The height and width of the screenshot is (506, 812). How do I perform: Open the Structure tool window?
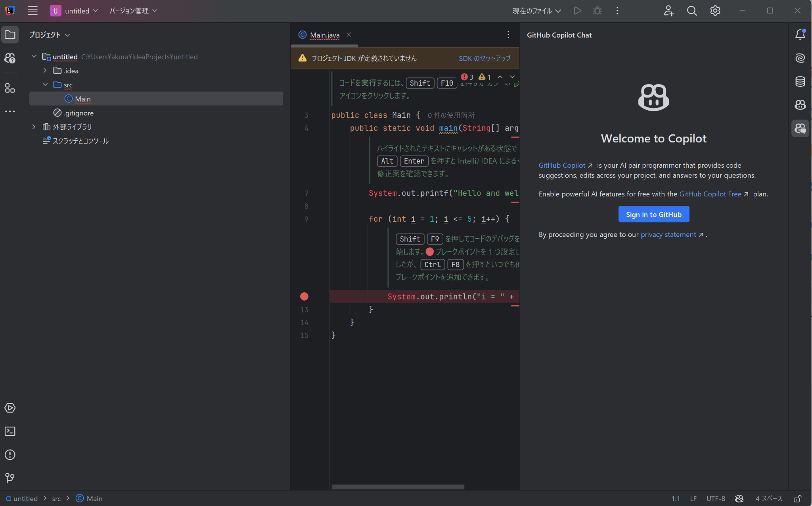click(x=10, y=88)
